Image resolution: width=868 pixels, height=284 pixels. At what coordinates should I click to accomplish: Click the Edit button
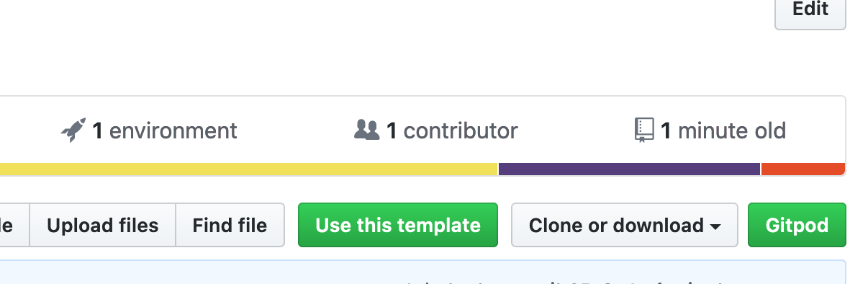tap(810, 10)
